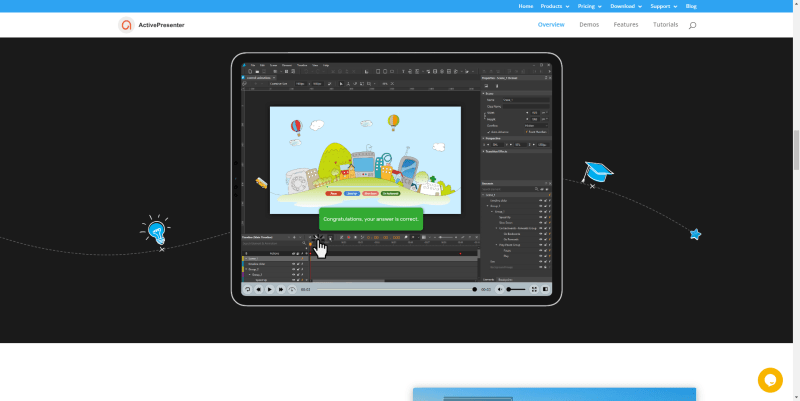Click the ActivePresenter logo icon

click(126, 25)
